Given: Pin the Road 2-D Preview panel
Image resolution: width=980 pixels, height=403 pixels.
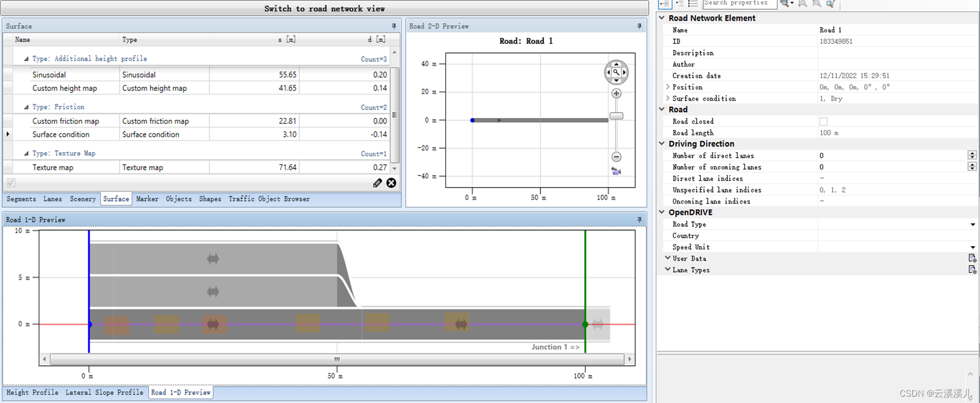Looking at the screenshot, I should pyautogui.click(x=640, y=26).
